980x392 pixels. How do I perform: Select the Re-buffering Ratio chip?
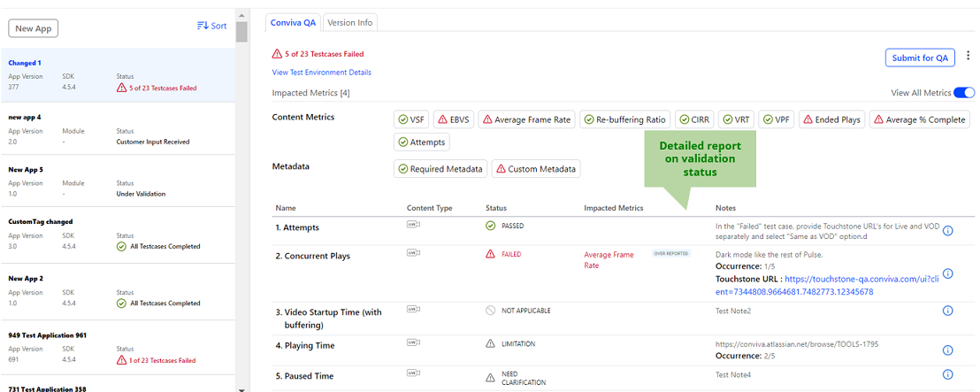625,119
